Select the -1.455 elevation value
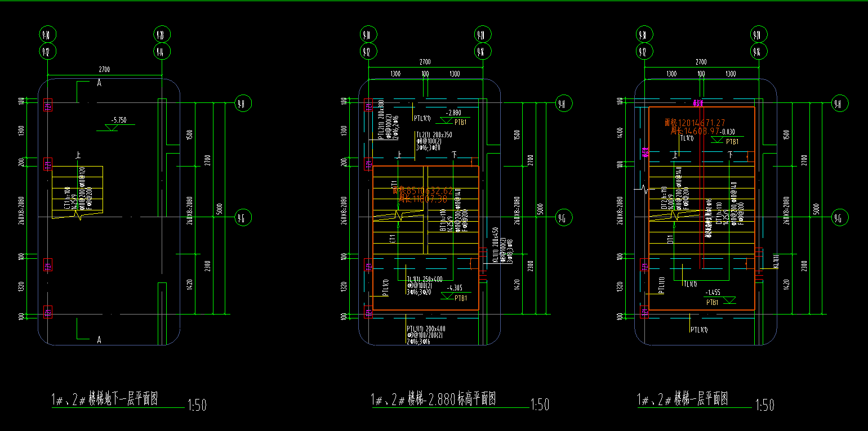868x431 pixels. click(714, 293)
